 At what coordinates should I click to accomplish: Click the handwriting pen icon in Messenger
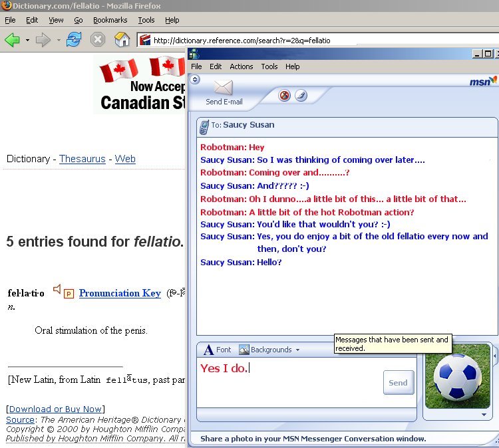301,95
